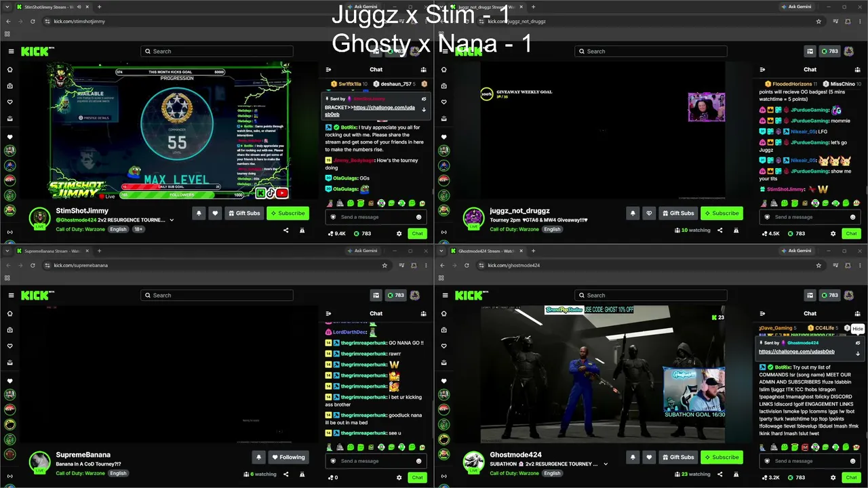Expand the pinned message in Ghostmode424's chat
Viewport: 868px width, 488px height.
(x=858, y=353)
